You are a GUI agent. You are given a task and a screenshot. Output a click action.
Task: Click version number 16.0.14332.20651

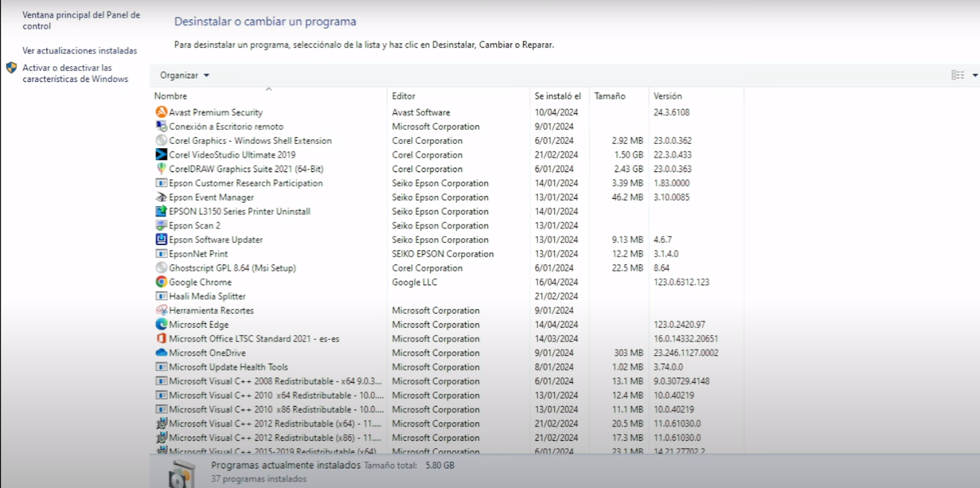click(685, 339)
